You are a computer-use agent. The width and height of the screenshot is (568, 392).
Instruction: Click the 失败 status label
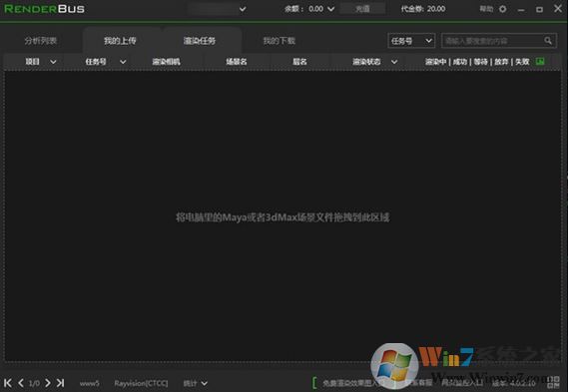[x=522, y=62]
